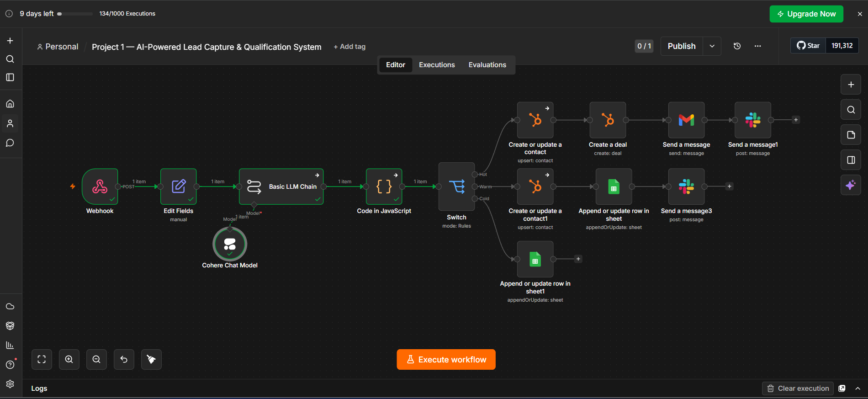868x399 pixels.
Task: Click the zoom to fit icon
Action: 42,359
